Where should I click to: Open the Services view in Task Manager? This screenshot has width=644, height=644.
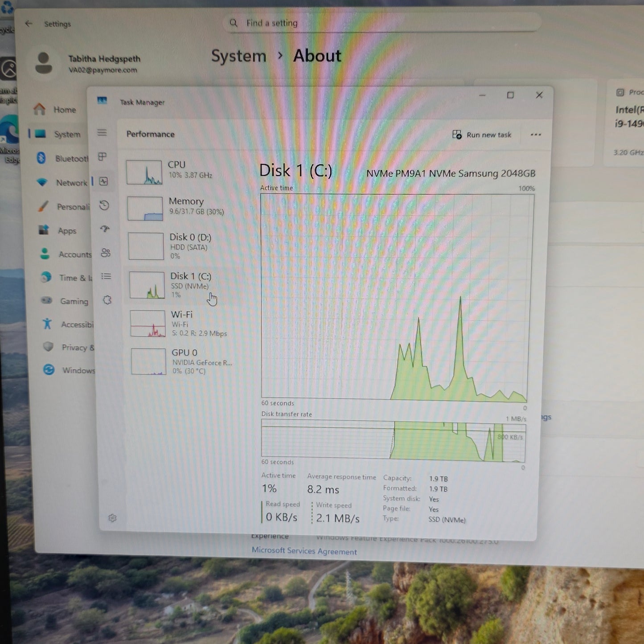(x=107, y=300)
